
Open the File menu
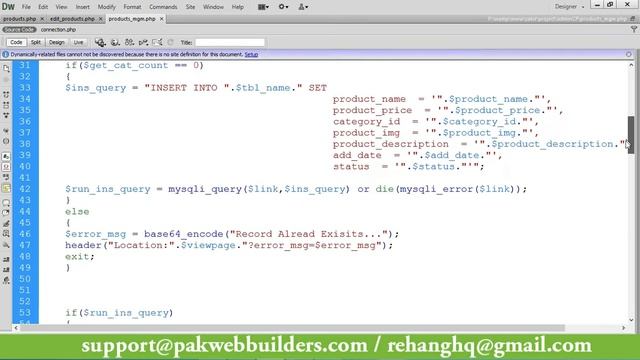pyautogui.click(x=26, y=7)
